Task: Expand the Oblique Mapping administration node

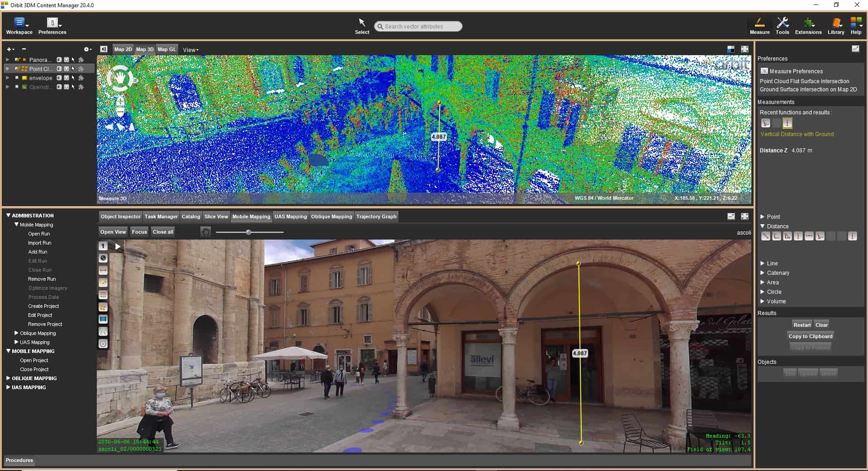Action: pyautogui.click(x=17, y=333)
